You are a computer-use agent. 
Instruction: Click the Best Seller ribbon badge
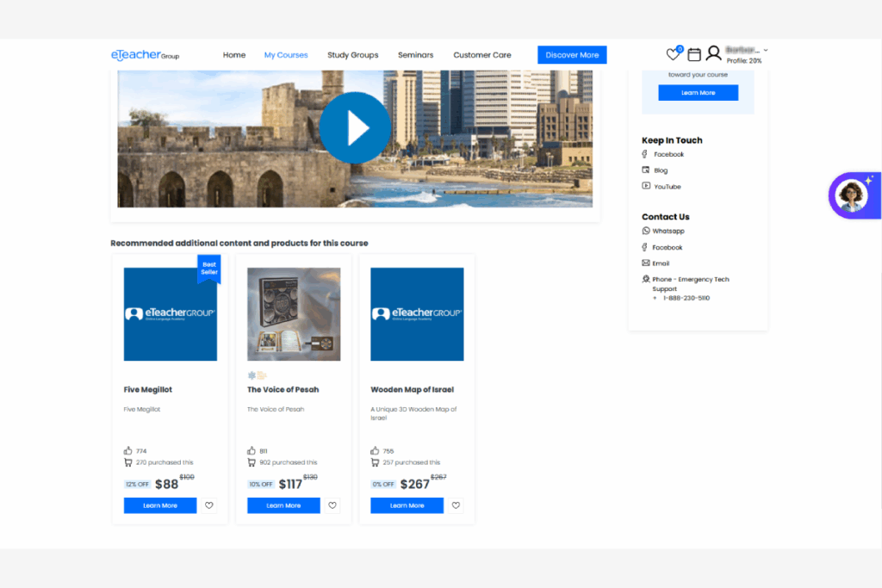point(208,269)
